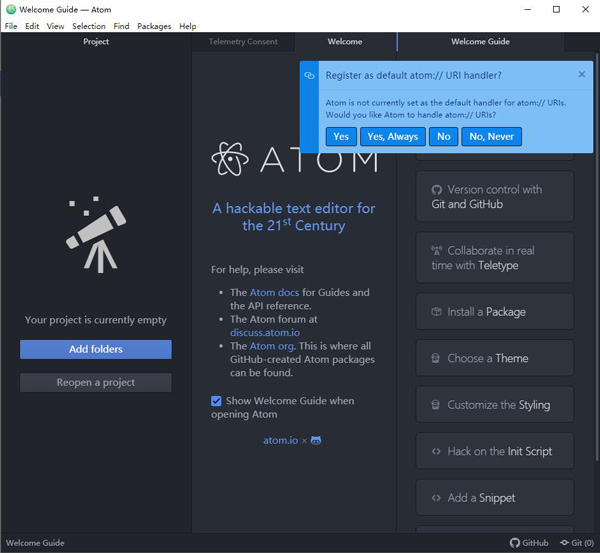Click the Atom app icon in title bar
Screen dimensions: 600x553
11,9
